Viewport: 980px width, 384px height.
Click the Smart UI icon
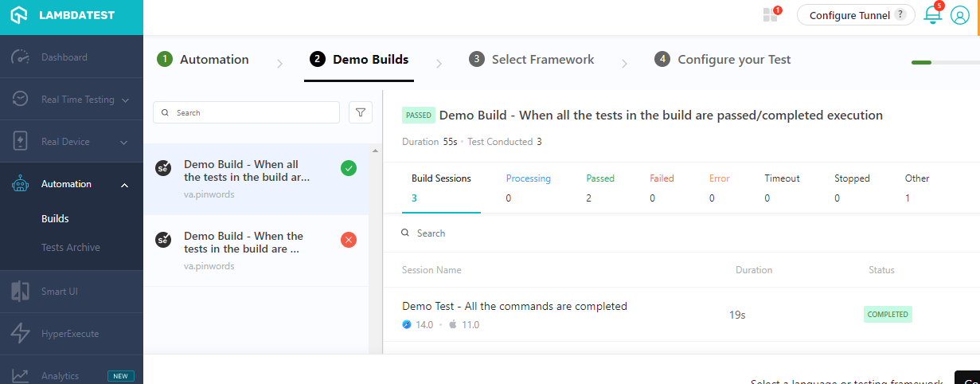(x=21, y=292)
